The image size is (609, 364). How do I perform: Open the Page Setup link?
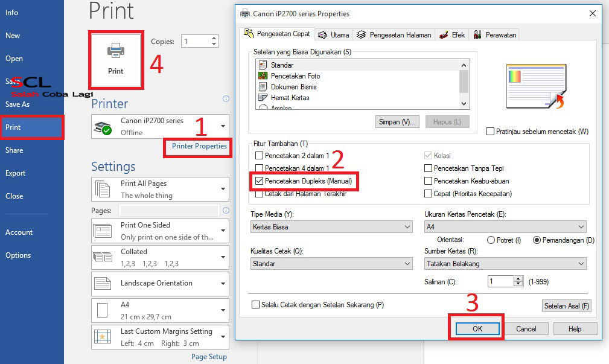209,357
